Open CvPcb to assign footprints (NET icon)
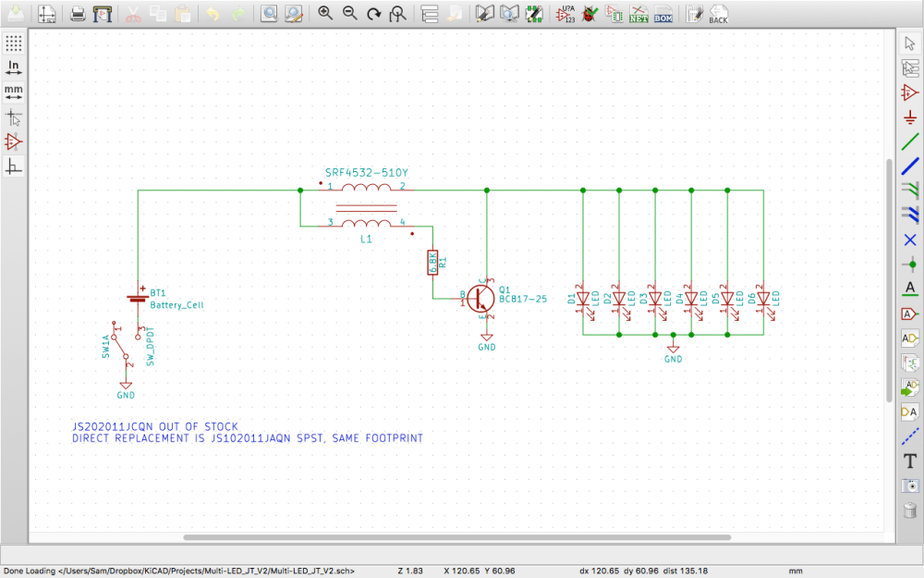 [x=614, y=14]
